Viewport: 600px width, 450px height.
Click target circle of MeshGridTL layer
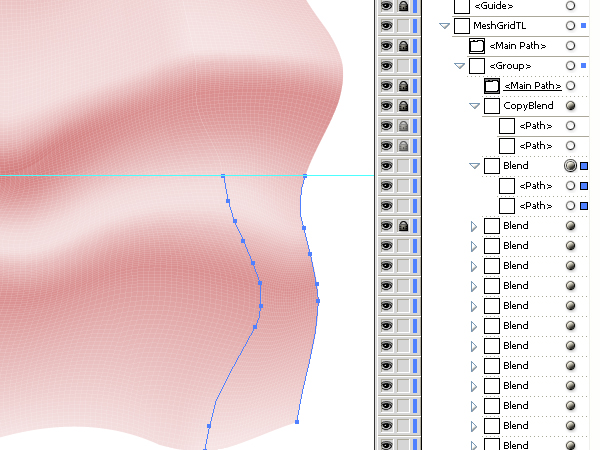tap(570, 26)
